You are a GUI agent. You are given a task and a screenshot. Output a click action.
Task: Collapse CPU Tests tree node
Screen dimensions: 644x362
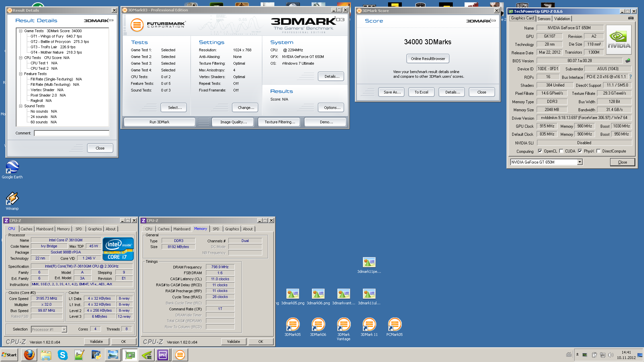coord(20,58)
